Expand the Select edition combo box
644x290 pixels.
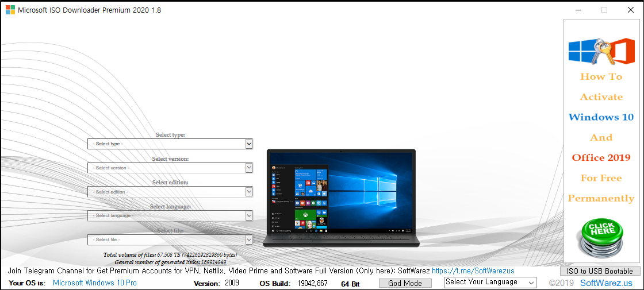pos(170,192)
